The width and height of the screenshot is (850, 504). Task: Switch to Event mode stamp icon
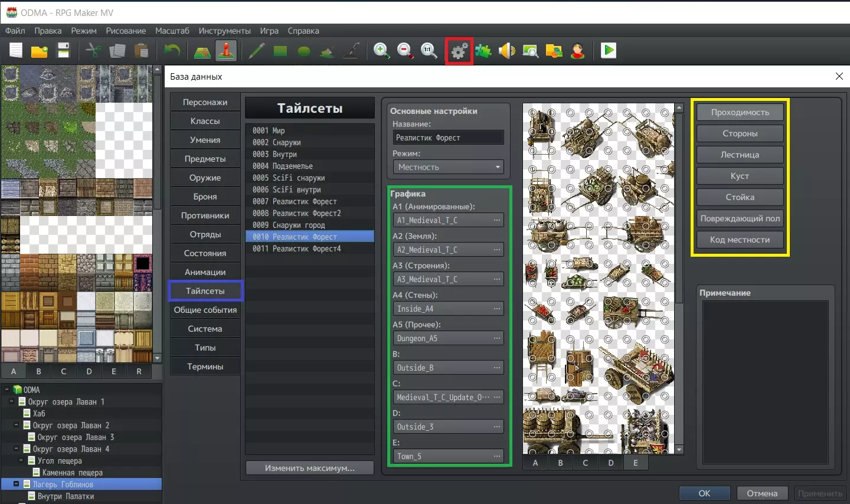(226, 51)
